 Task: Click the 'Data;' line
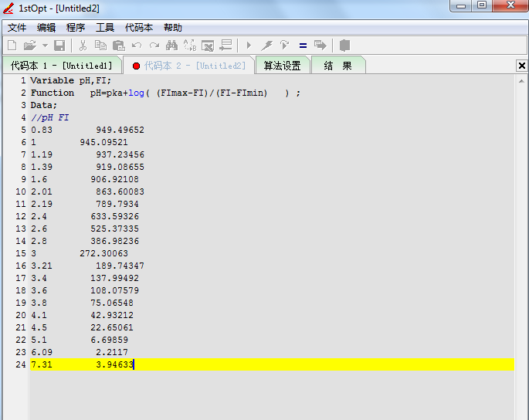point(44,105)
